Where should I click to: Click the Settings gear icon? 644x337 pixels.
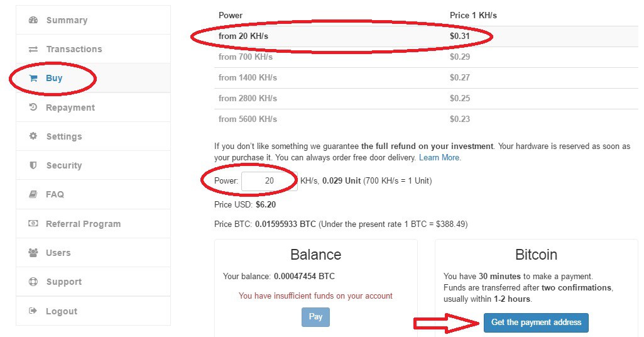click(33, 136)
